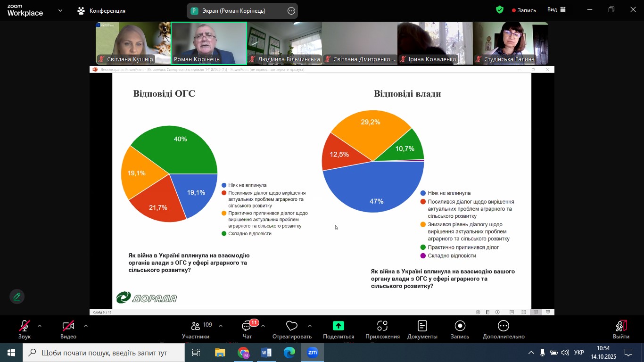The image size is (644, 362).
Task: Click the annotation pencil icon
Action: pyautogui.click(x=17, y=296)
